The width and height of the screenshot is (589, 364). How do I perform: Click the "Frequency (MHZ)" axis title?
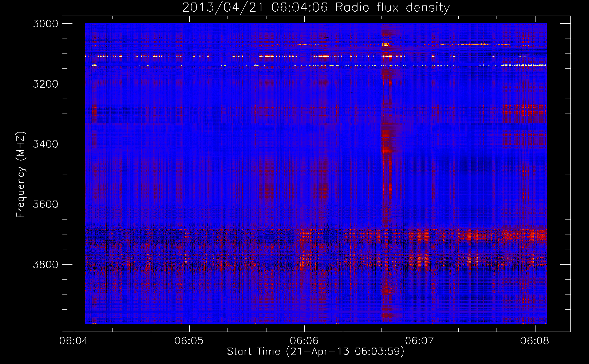pos(21,175)
